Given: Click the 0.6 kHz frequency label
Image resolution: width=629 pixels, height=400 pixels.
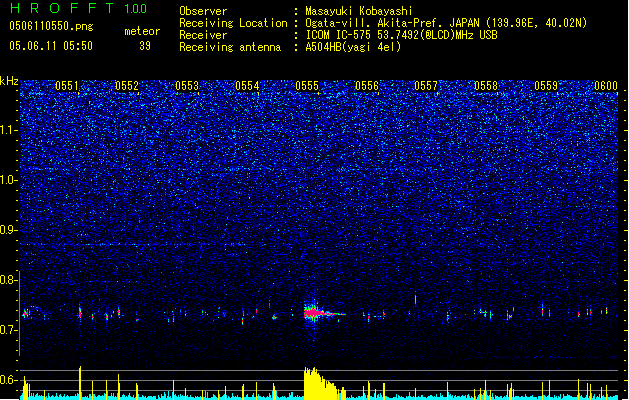Looking at the screenshot, I should 9,380.
